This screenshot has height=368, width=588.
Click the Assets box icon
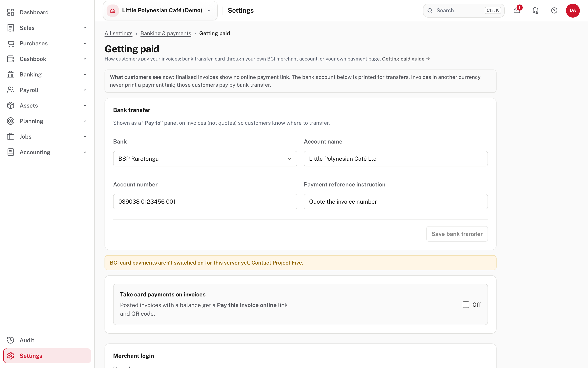click(x=10, y=105)
